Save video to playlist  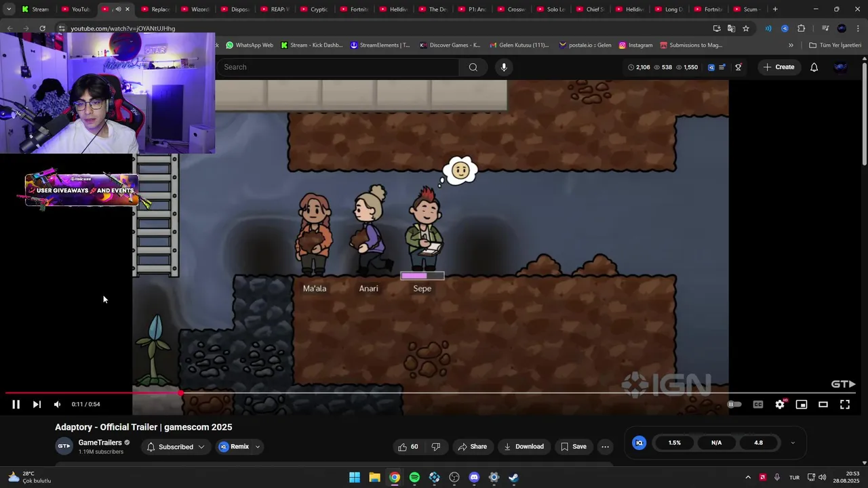click(x=573, y=447)
